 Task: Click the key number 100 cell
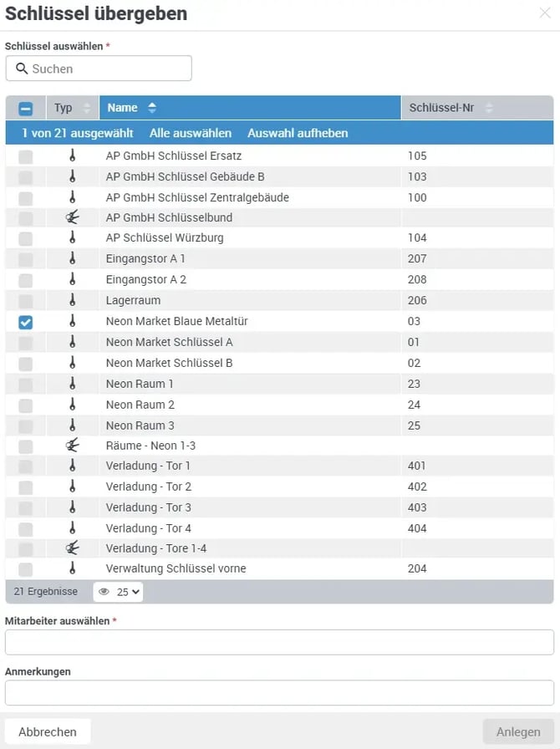pyautogui.click(x=417, y=197)
